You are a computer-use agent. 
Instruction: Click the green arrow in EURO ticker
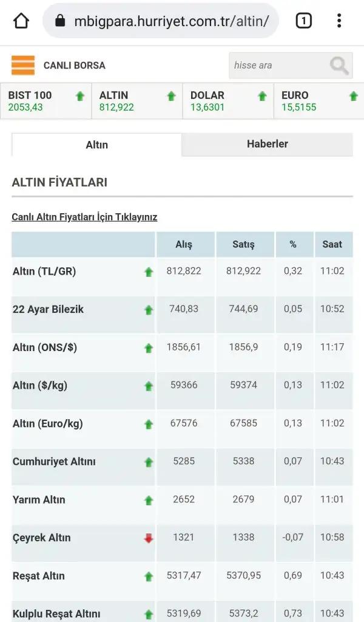(353, 96)
